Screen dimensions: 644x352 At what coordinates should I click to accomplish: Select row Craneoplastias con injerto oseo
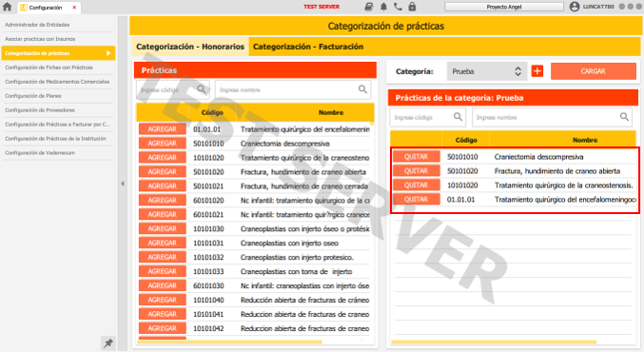255,244
